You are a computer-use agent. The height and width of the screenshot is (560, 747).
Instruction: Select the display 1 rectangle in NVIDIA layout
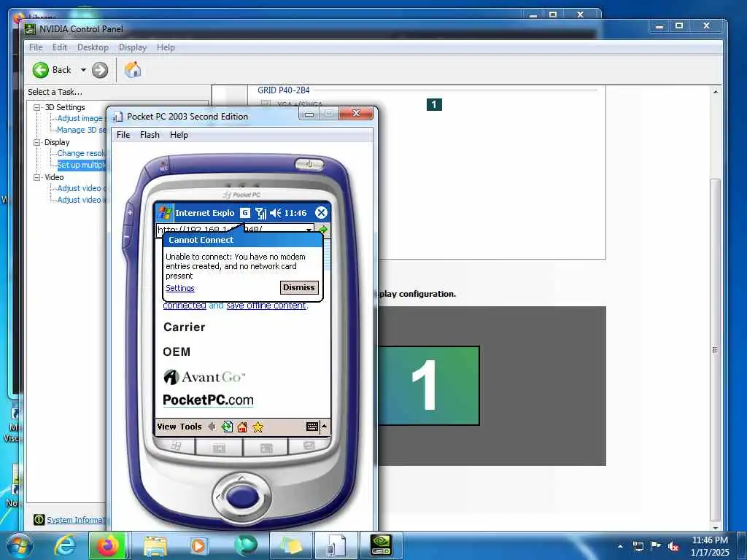[428, 385]
